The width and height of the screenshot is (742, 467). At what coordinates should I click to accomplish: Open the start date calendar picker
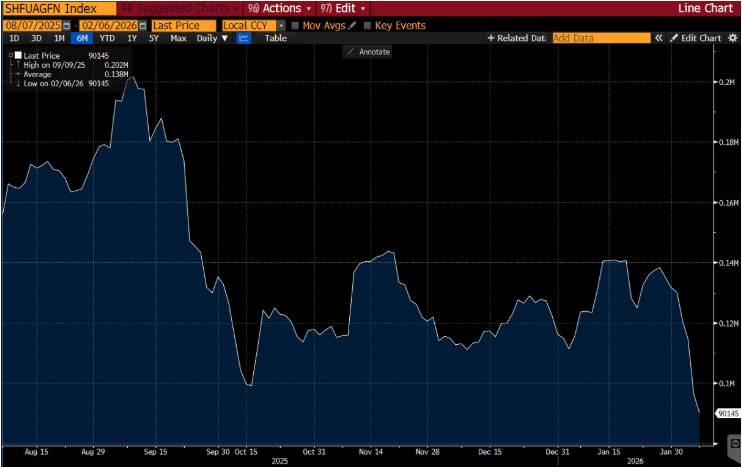pos(67,26)
